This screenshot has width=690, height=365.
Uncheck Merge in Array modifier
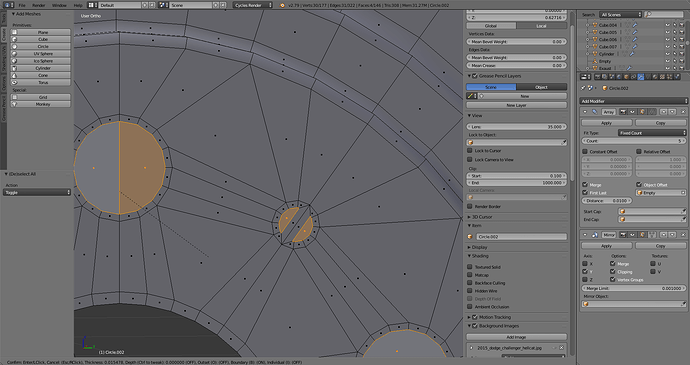click(x=585, y=184)
